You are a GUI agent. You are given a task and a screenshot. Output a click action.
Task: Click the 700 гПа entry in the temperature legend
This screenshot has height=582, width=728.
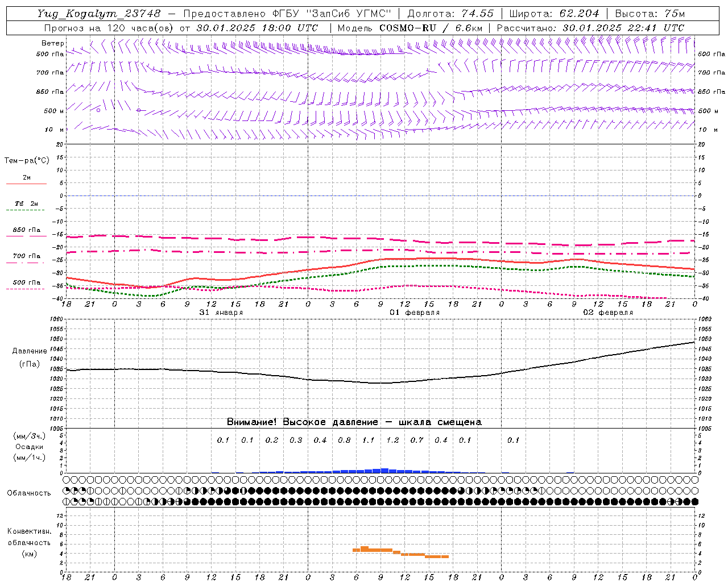point(27,256)
